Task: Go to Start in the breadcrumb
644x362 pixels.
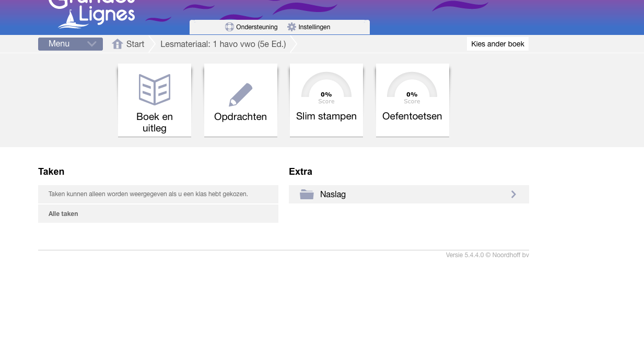Action: click(135, 44)
